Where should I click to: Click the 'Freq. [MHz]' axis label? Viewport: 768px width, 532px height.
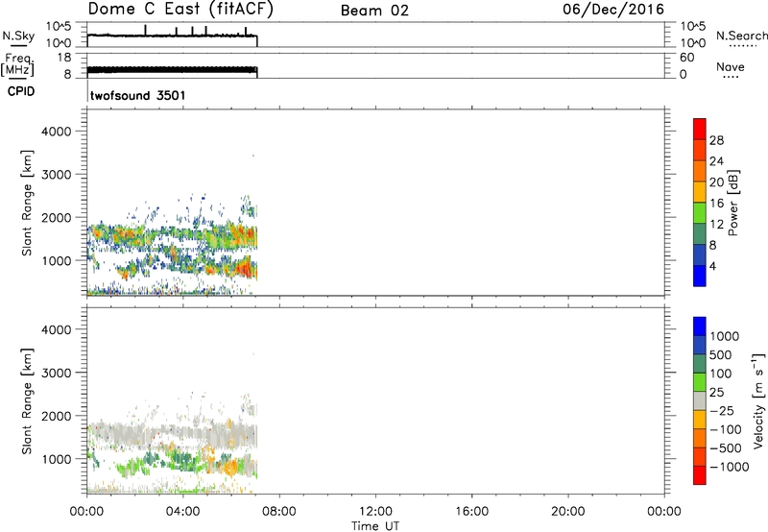click(x=17, y=64)
